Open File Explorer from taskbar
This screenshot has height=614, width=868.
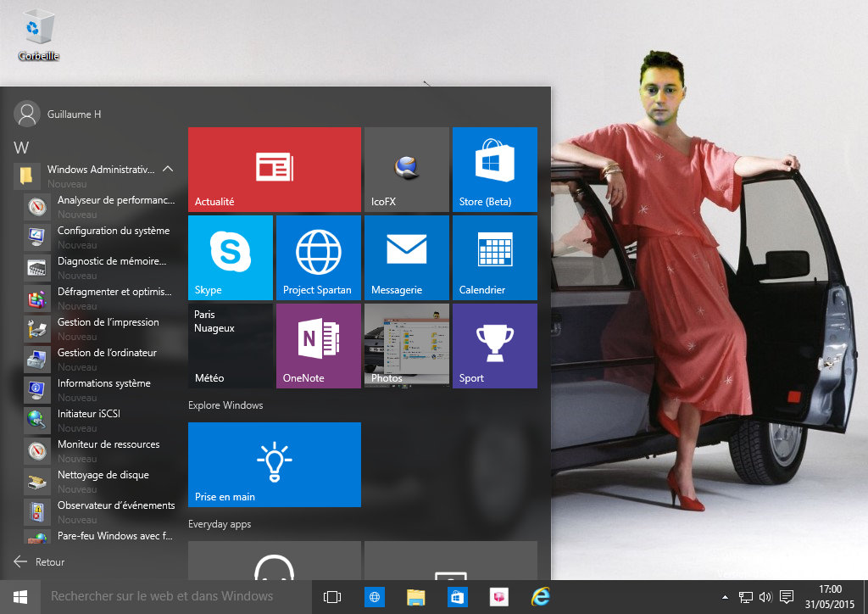(415, 597)
